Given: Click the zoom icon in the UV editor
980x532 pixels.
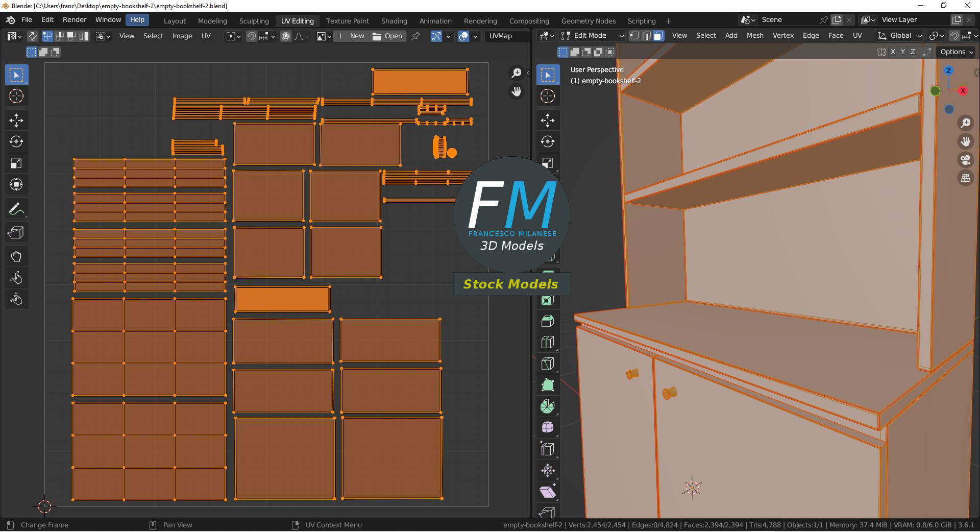Looking at the screenshot, I should 517,74.
